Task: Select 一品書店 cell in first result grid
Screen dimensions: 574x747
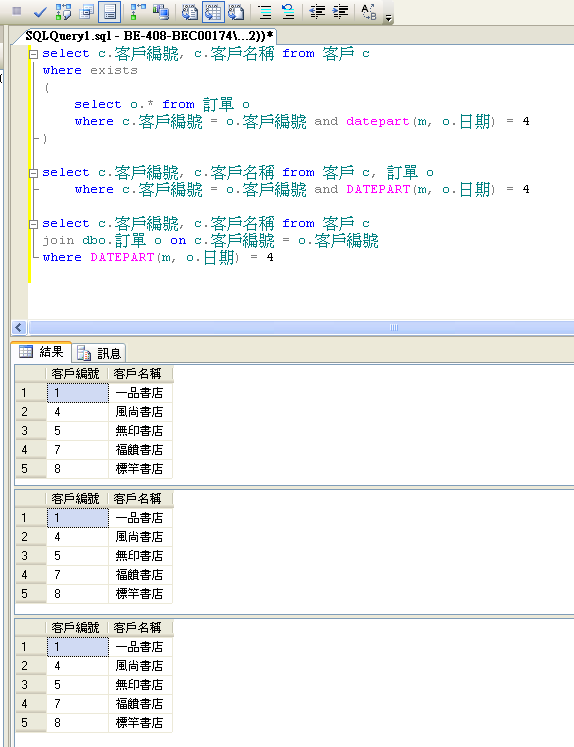Action: tap(140, 393)
